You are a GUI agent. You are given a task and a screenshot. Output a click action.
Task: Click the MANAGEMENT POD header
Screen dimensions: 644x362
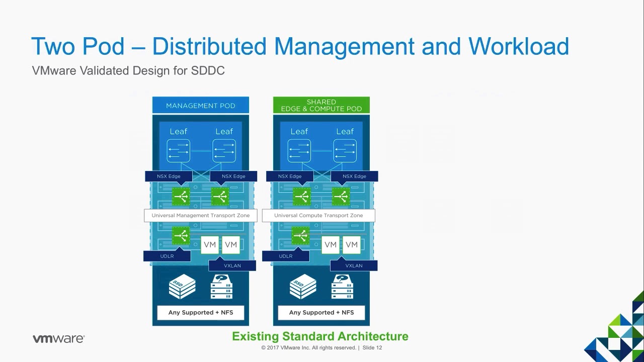[x=201, y=106]
